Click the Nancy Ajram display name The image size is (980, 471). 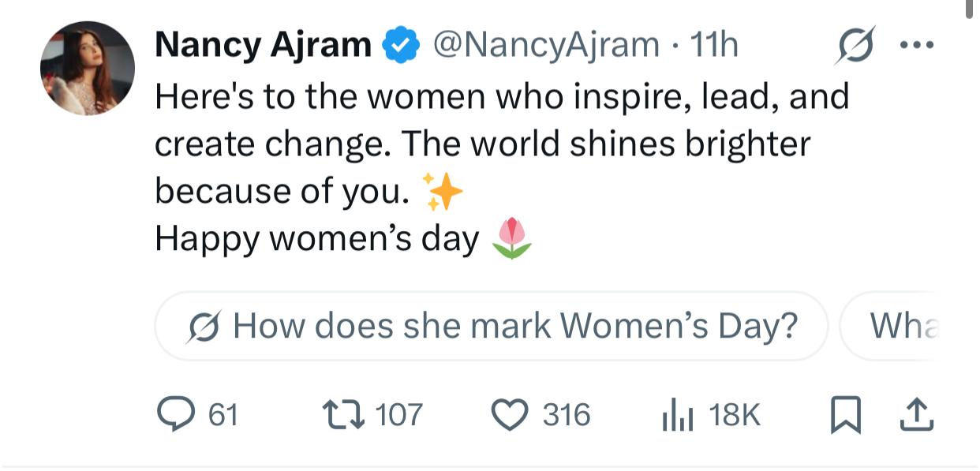[x=263, y=45]
